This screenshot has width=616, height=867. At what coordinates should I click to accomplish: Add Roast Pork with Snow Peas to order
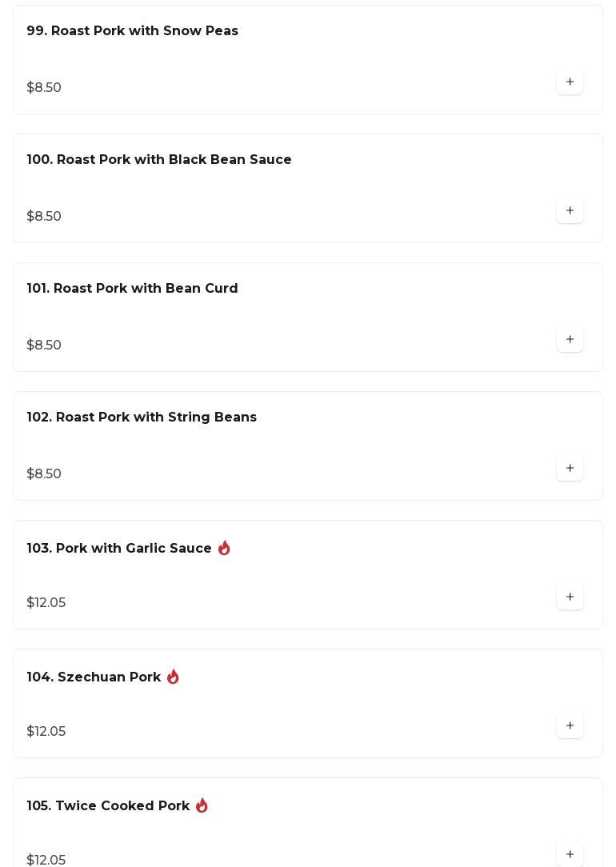[x=570, y=82]
